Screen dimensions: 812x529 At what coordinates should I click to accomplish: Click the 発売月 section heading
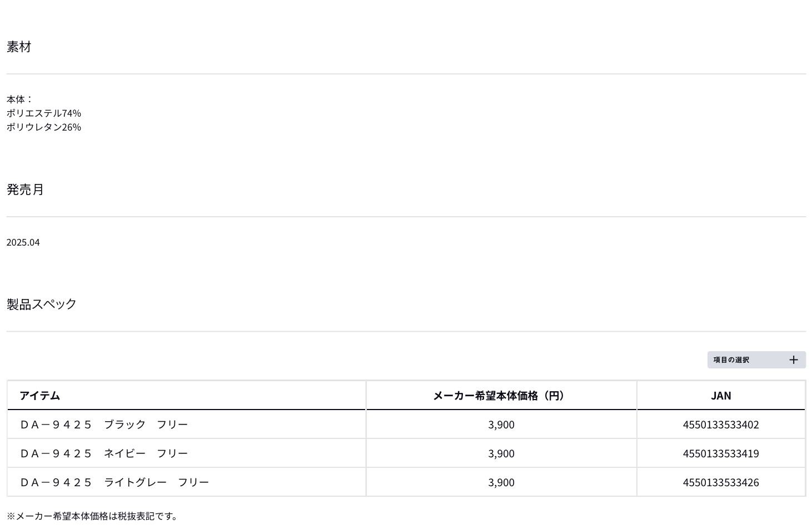click(x=25, y=189)
